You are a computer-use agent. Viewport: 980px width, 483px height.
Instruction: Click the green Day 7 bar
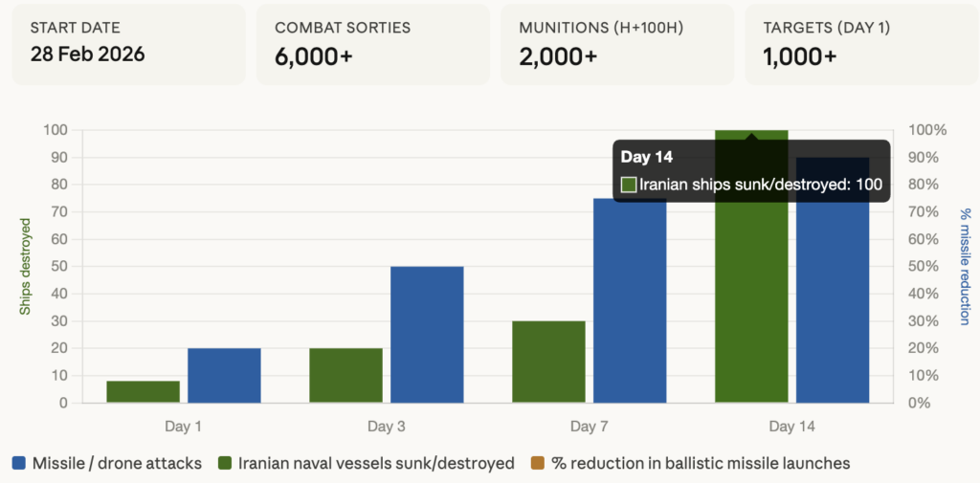pyautogui.click(x=548, y=362)
